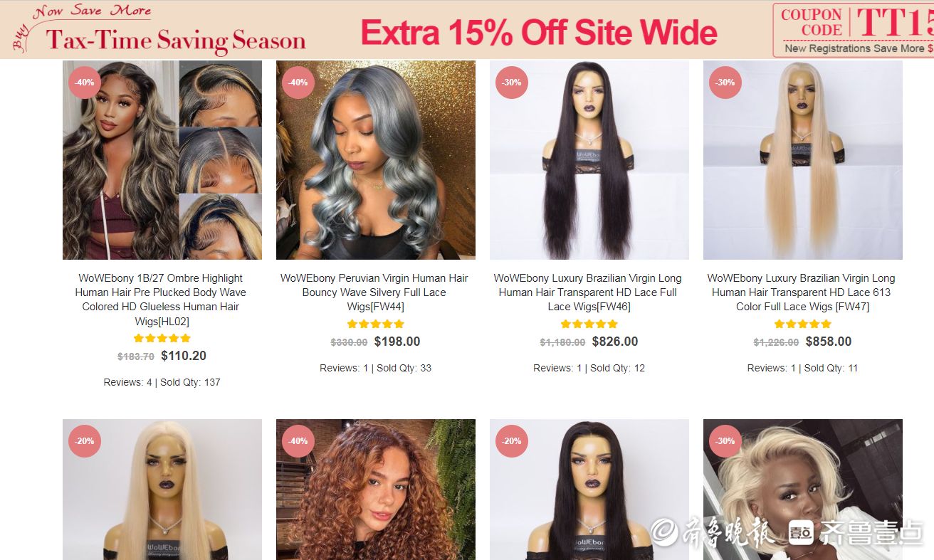Image resolution: width=934 pixels, height=560 pixels.
Task: Click the TT15 coupon code box
Action: [854, 30]
